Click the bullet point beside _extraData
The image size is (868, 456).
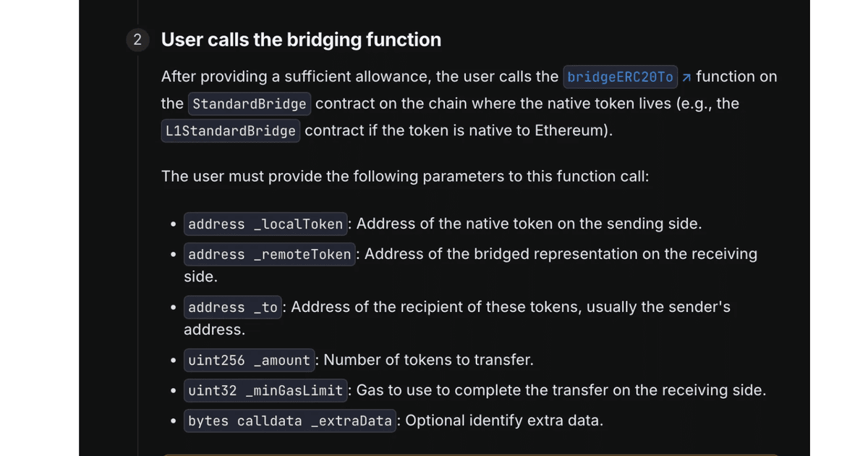[173, 421]
